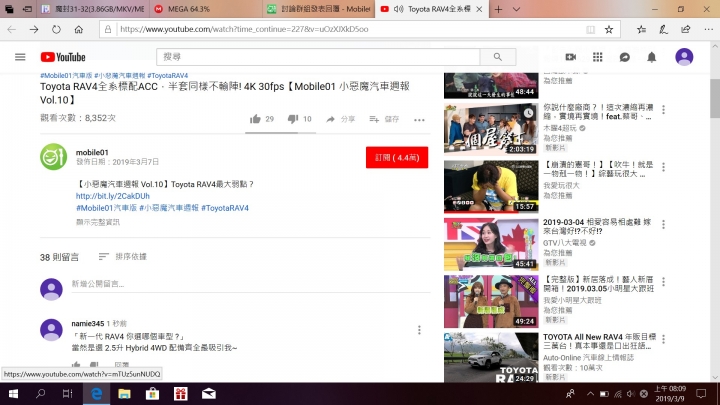Open the Windows Start menu

tap(13, 394)
